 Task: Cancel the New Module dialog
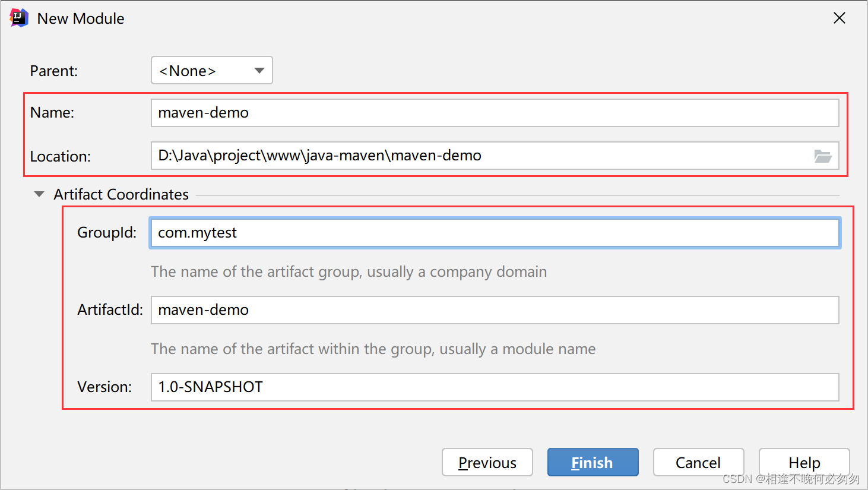coord(698,462)
